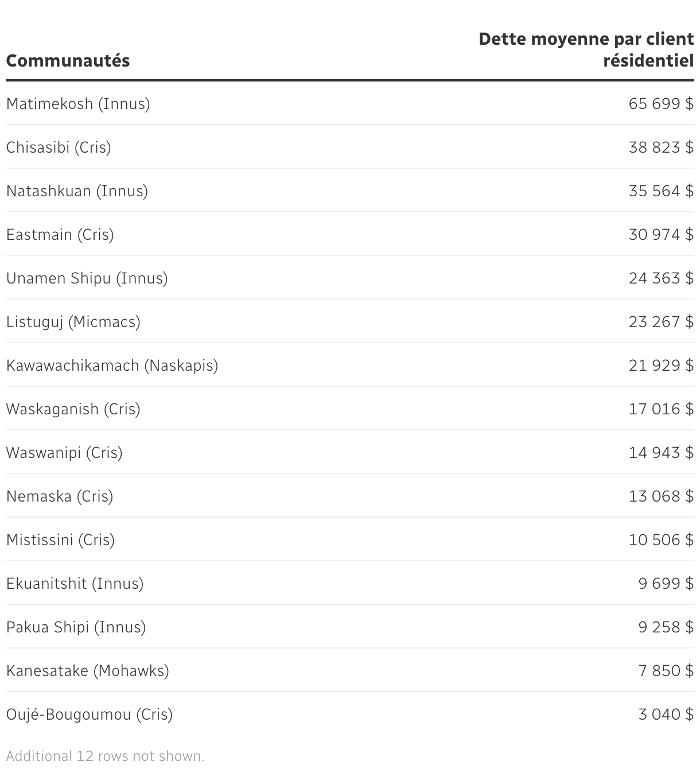Select the Listuguj (Micmacs) community name
The height and width of the screenshot is (769, 700).
[x=73, y=322]
